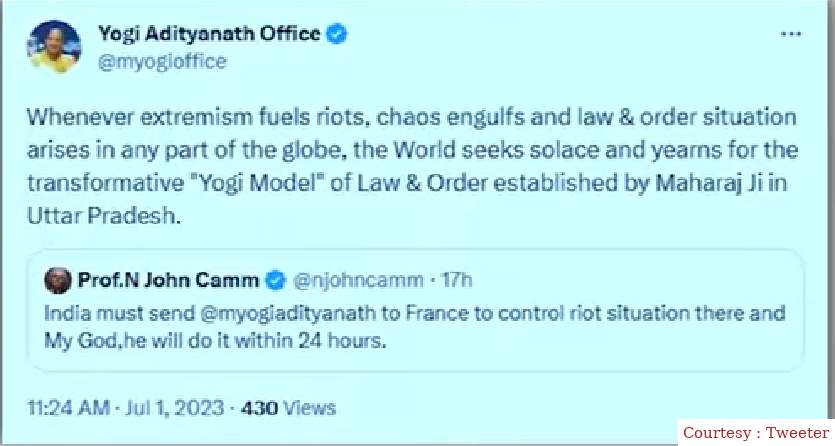Click verified badge beside Yogi Adityanath Office
The width and height of the screenshot is (835, 446).
(339, 34)
